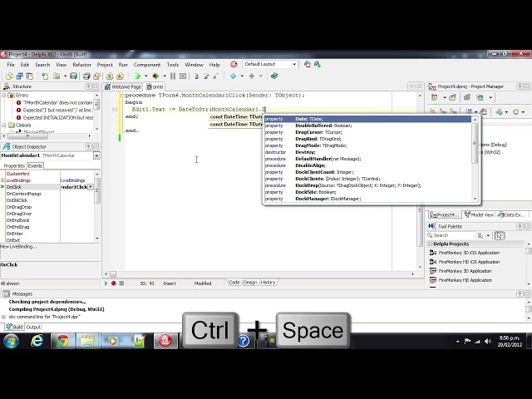Open the Component menu
532x399 pixels.
point(147,65)
